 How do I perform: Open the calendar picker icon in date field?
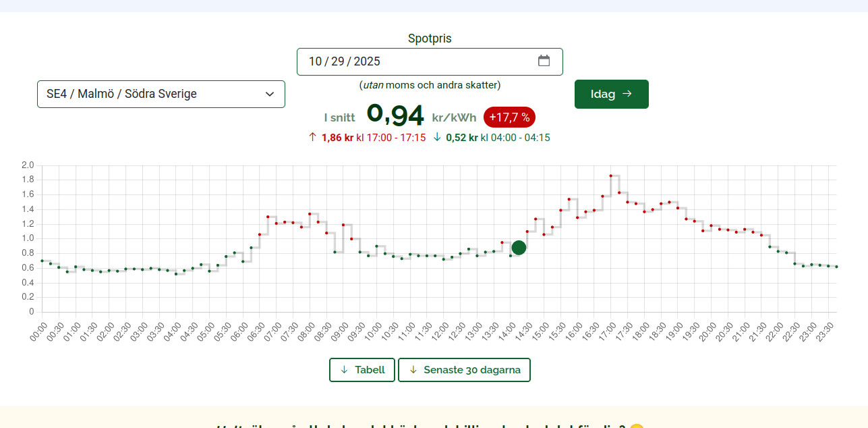tap(544, 61)
